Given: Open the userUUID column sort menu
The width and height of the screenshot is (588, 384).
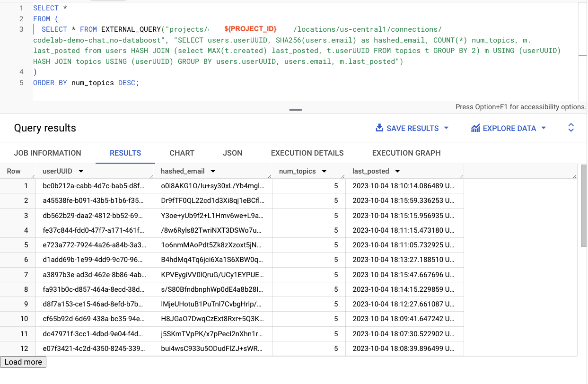Looking at the screenshot, I should [81, 171].
